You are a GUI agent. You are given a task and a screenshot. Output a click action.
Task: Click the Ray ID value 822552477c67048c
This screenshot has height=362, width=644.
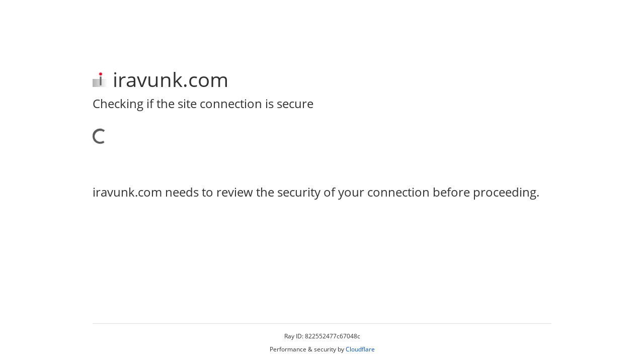pyautogui.click(x=332, y=336)
